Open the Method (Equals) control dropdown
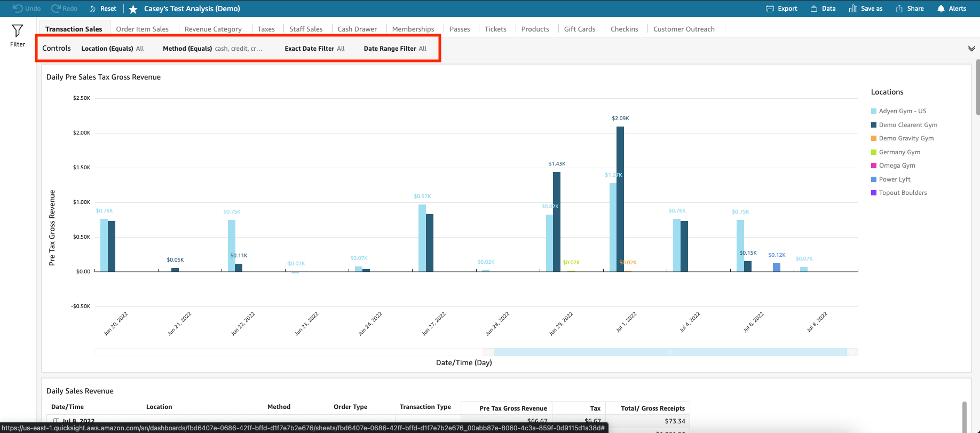Screen dimensions: 980x433 tap(212, 49)
